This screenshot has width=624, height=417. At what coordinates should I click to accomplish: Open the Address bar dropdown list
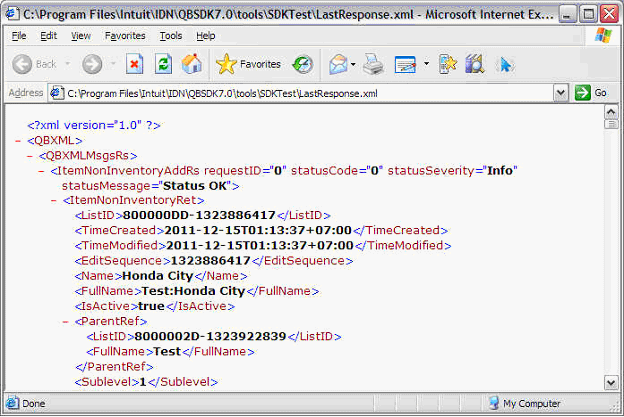click(x=561, y=93)
